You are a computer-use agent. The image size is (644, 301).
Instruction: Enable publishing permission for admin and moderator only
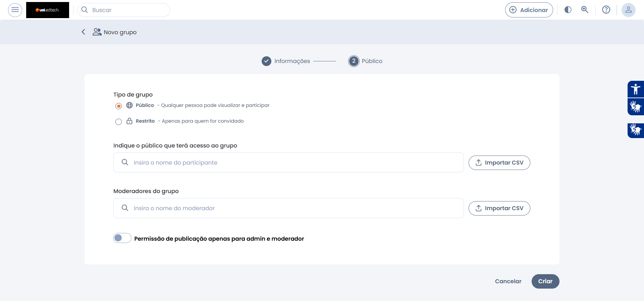point(122,238)
